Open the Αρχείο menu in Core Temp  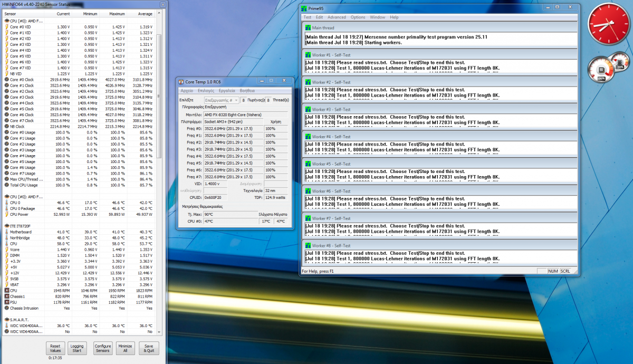pyautogui.click(x=187, y=91)
